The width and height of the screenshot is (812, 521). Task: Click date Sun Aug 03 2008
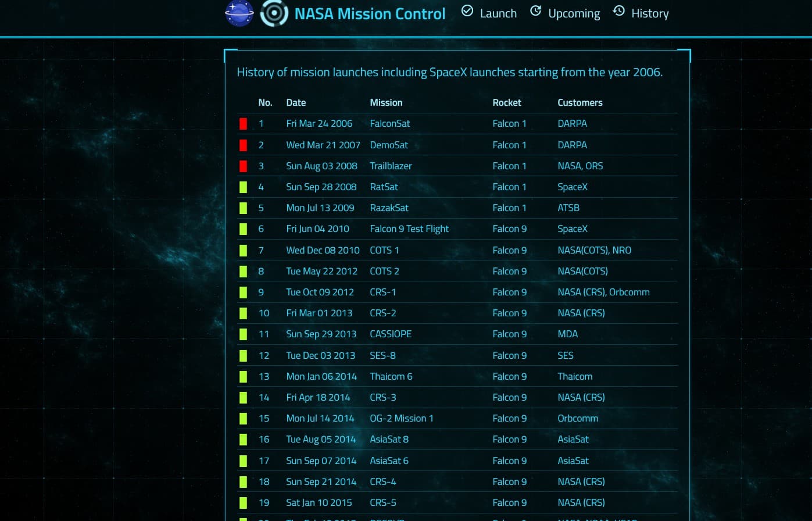(x=321, y=166)
